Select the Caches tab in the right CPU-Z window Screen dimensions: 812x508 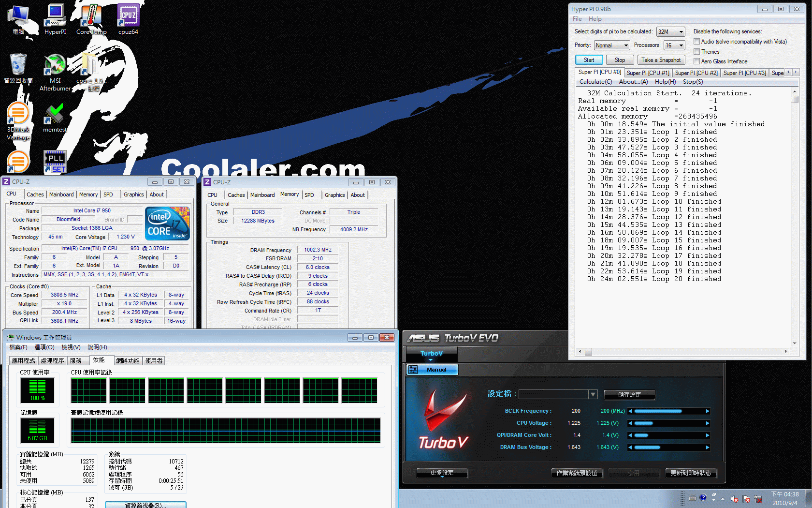click(236, 195)
